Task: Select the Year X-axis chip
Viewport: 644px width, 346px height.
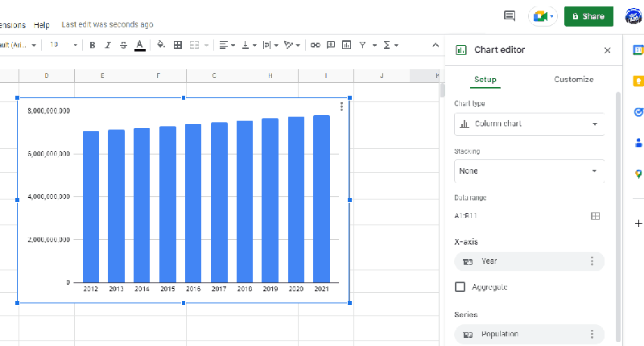Action: pos(529,262)
